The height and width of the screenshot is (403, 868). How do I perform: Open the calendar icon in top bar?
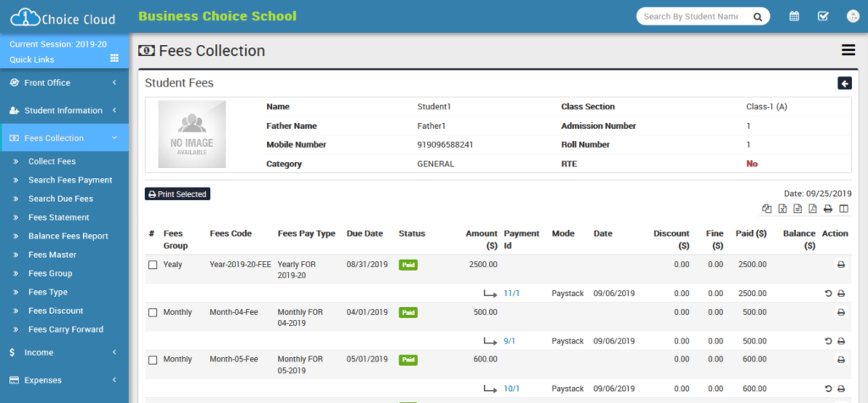point(793,16)
